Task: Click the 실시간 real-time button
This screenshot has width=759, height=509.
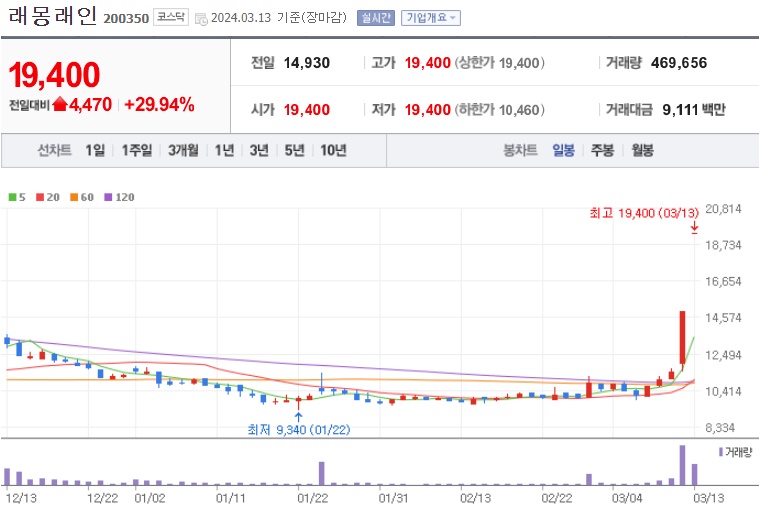Action: (x=376, y=18)
